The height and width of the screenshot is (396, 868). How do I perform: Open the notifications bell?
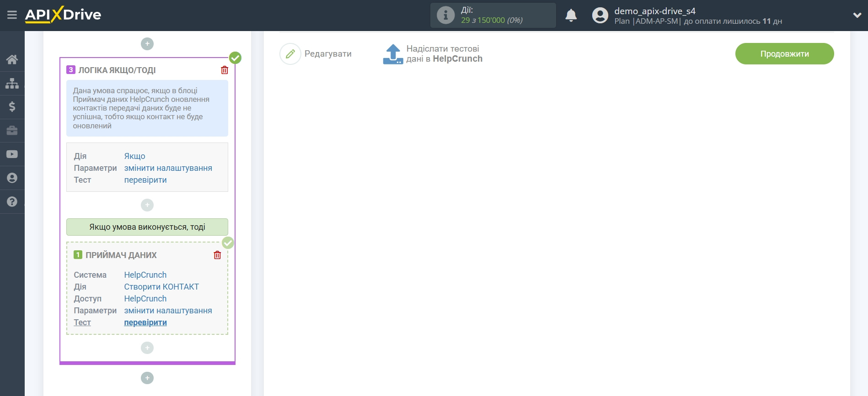coord(571,16)
